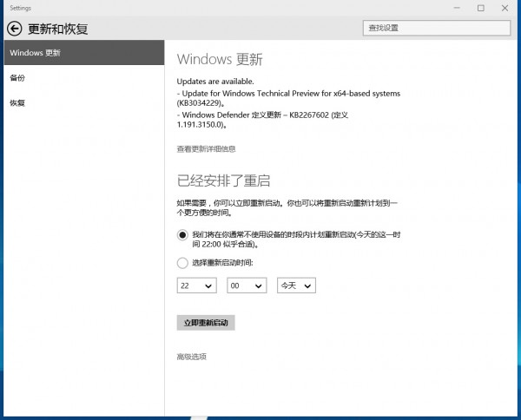Maximize the Settings window
The image size is (521, 420).
(481, 8)
